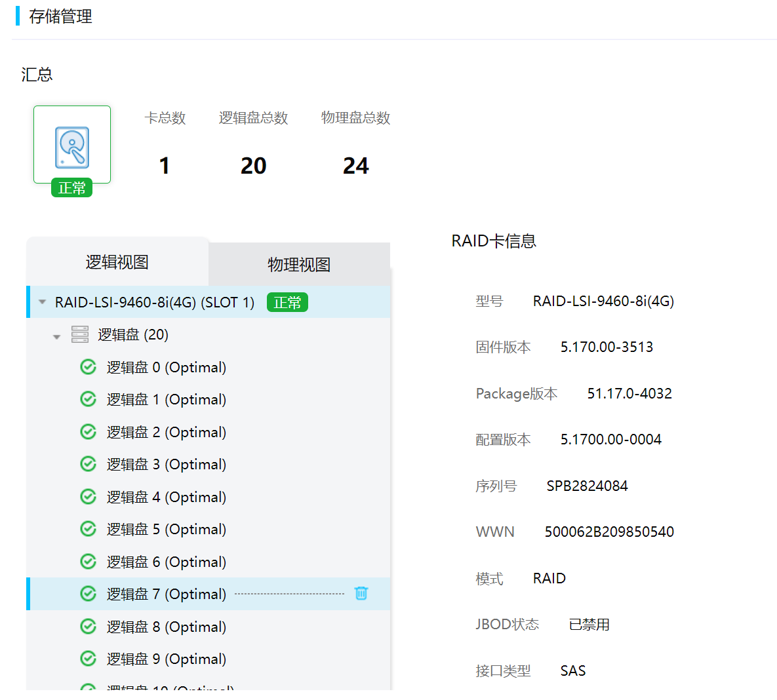Screen dimensions: 777x700
Task: Switch to the 逻辑视图 tab
Action: [117, 262]
